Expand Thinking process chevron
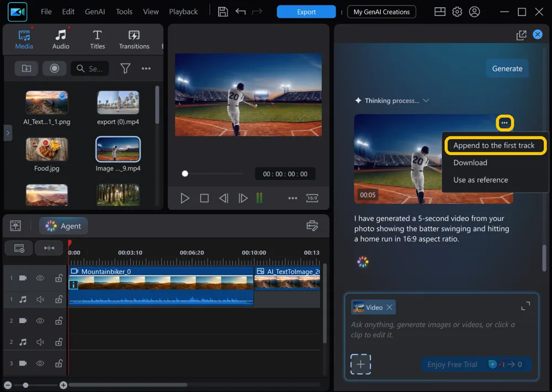The width and height of the screenshot is (552, 392). tap(426, 100)
